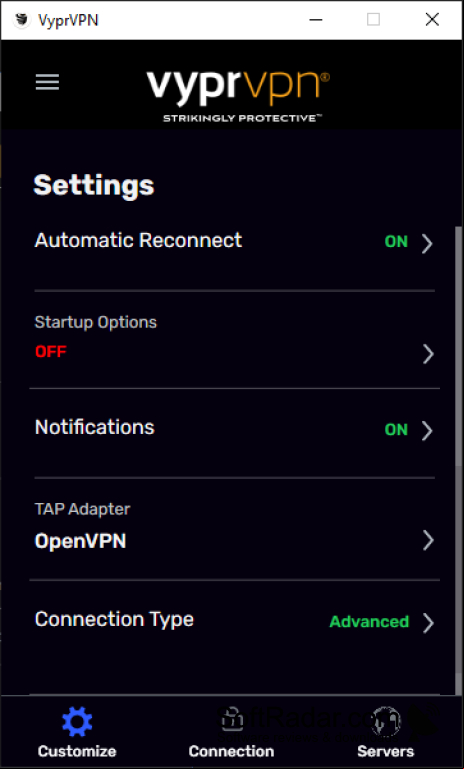This screenshot has height=769, width=464.
Task: Open Connection Type Advanced setting
Action: point(234,621)
